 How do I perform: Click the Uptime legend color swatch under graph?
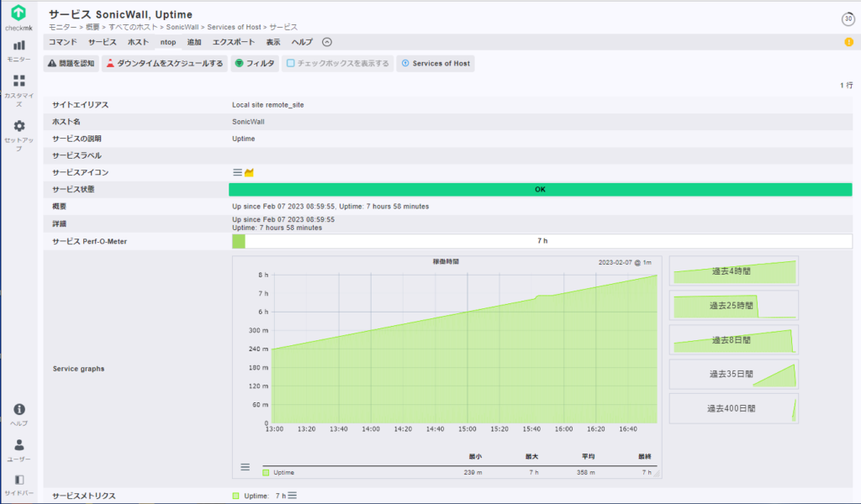click(266, 472)
